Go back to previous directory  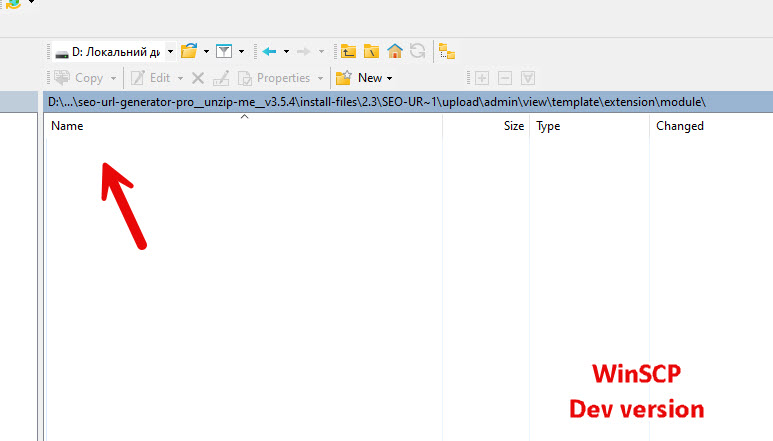270,51
